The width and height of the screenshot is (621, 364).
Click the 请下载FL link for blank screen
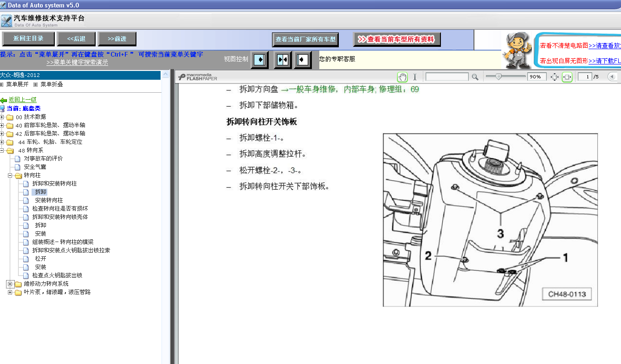tap(605, 61)
